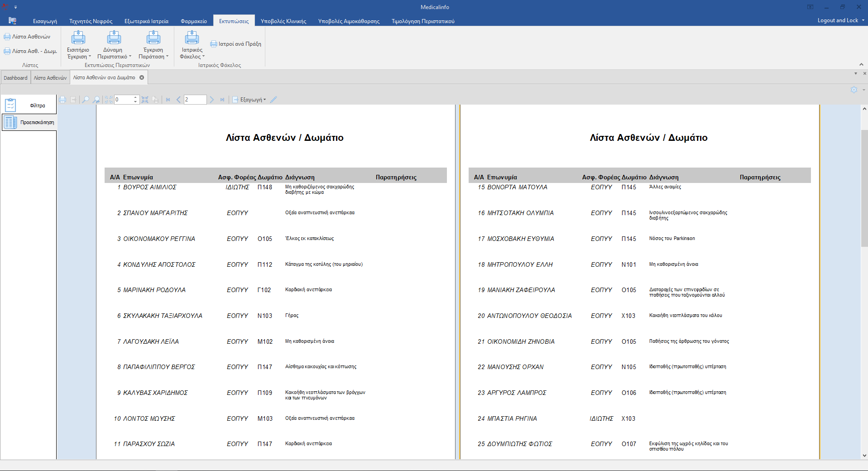The width and height of the screenshot is (868, 471).
Task: Close the Λίστα Ασθενών ανα Δωμάτιο tab
Action: tap(142, 77)
